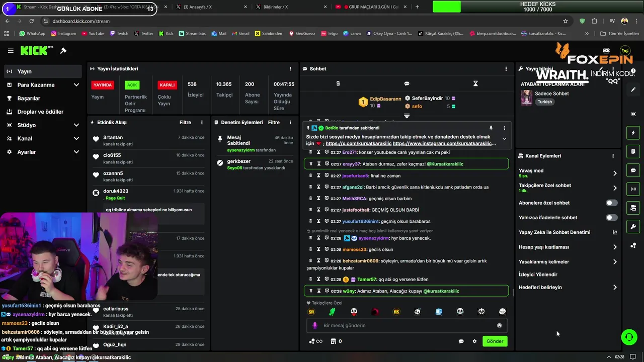
Task: Toggle Abonelere özel sohbet switch
Action: (611, 203)
